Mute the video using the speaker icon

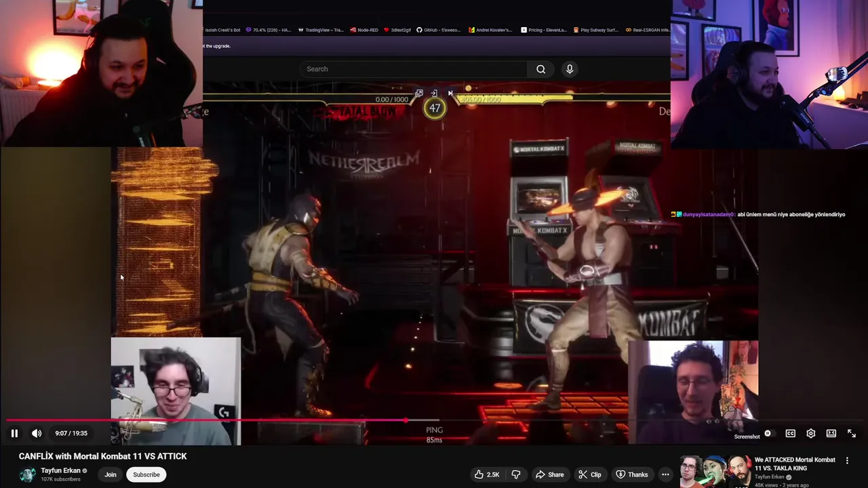37,433
